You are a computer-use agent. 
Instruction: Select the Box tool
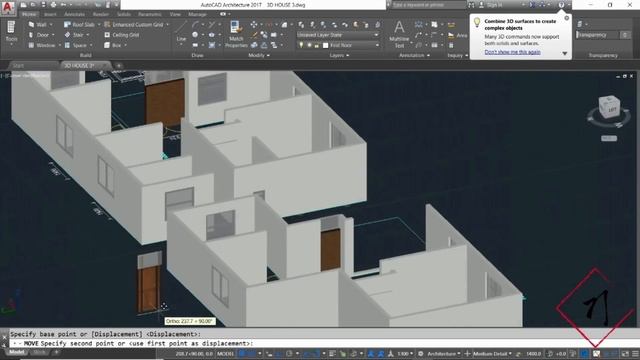(113, 45)
